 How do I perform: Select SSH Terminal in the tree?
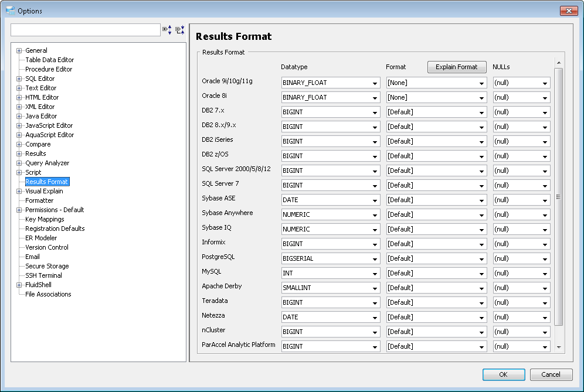click(43, 275)
